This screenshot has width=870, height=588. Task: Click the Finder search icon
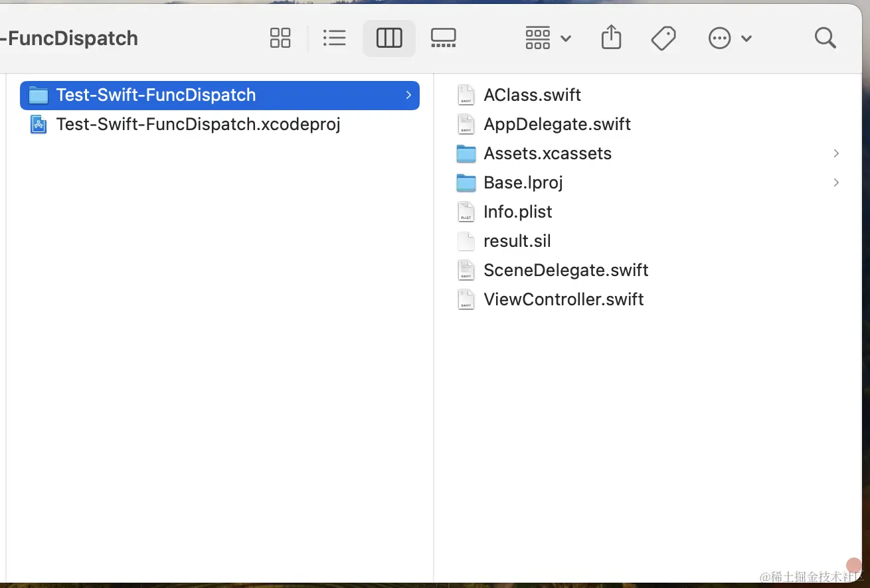point(825,38)
